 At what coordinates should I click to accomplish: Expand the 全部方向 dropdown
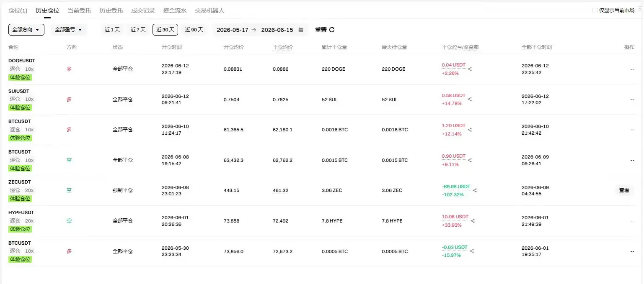[26, 30]
